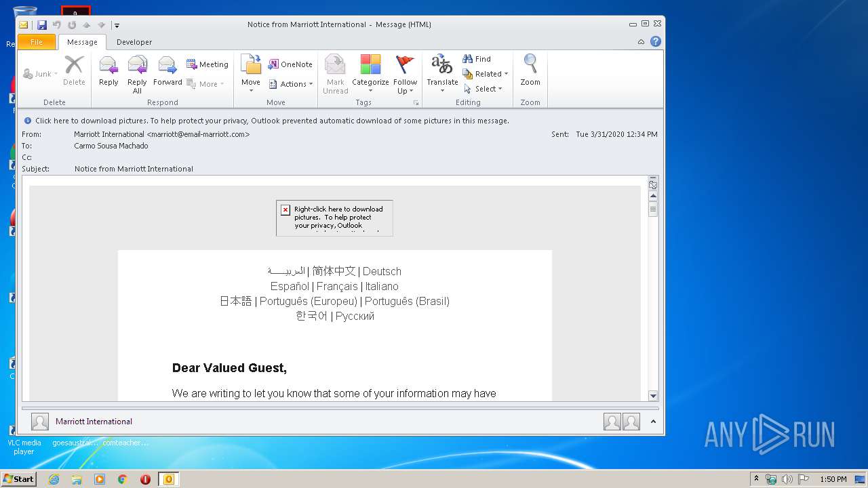This screenshot has width=868, height=488.
Task: Open the 한국어 language link
Action: (312, 316)
